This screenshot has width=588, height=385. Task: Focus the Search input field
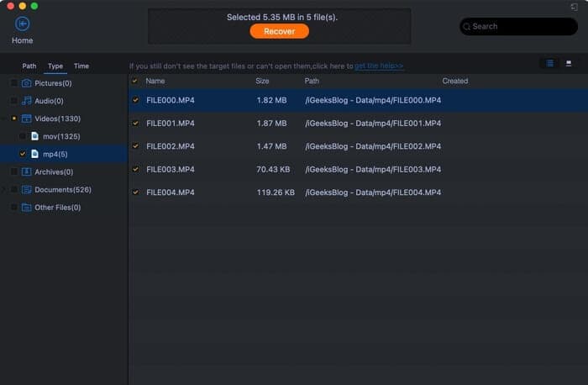click(x=518, y=26)
